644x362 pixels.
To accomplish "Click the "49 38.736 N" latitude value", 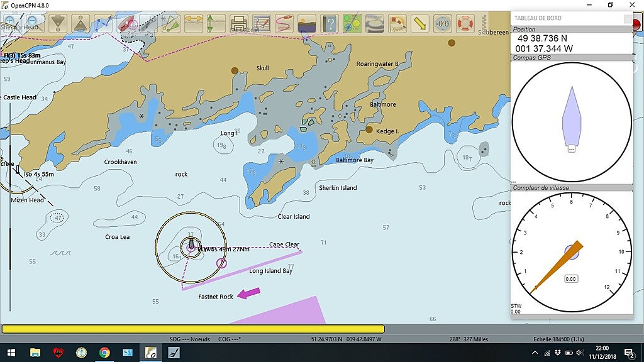I will click(542, 38).
